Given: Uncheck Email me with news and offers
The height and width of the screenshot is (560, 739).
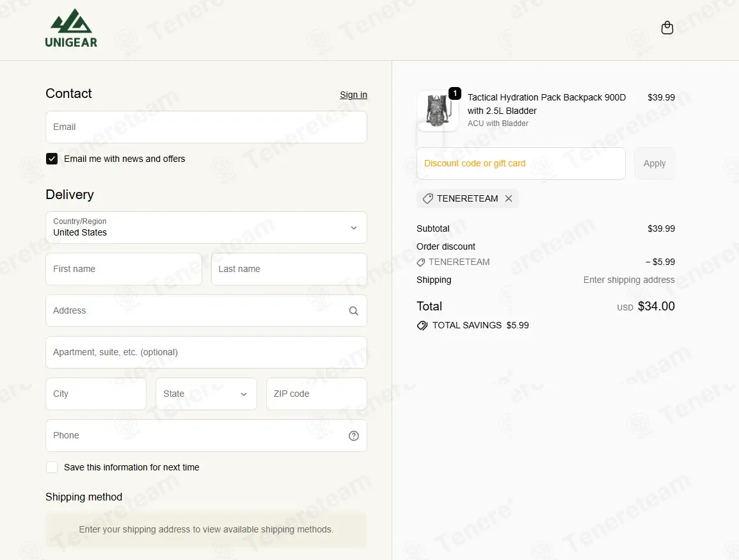Looking at the screenshot, I should (52, 159).
